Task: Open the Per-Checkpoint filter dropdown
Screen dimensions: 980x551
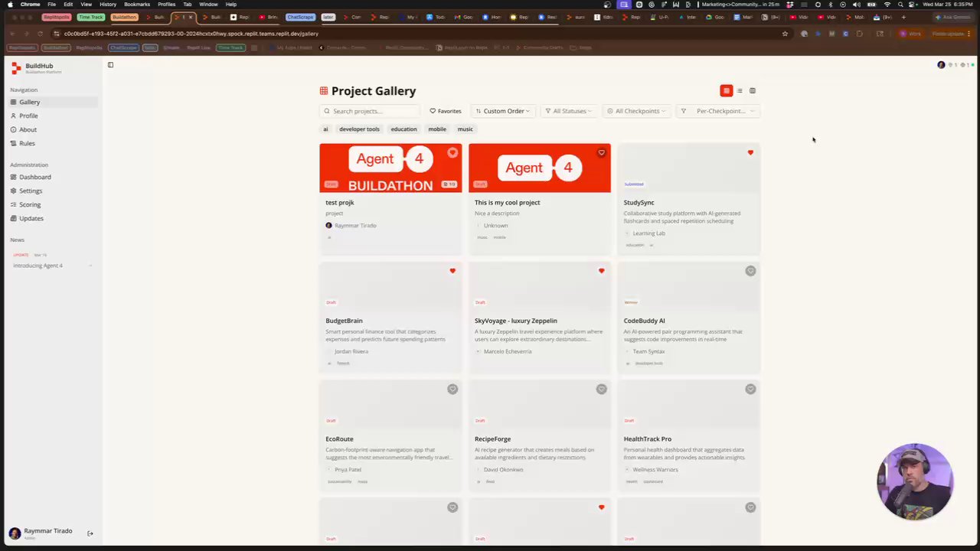Action: 718,111
